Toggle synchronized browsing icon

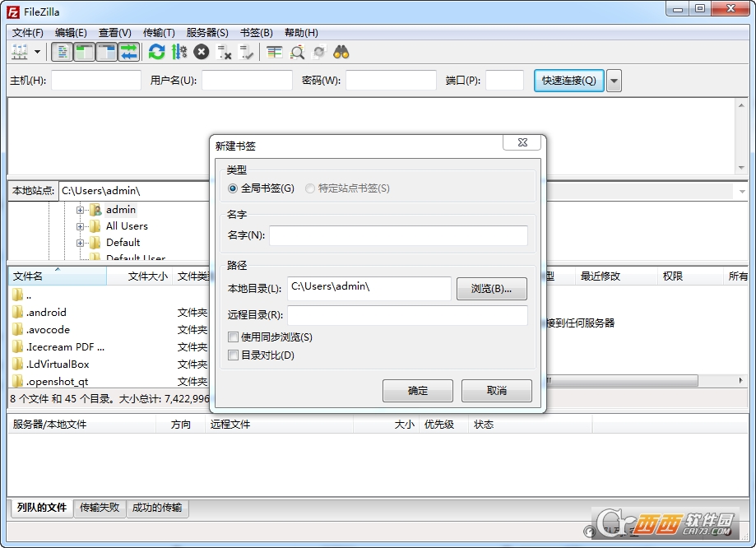click(x=319, y=52)
